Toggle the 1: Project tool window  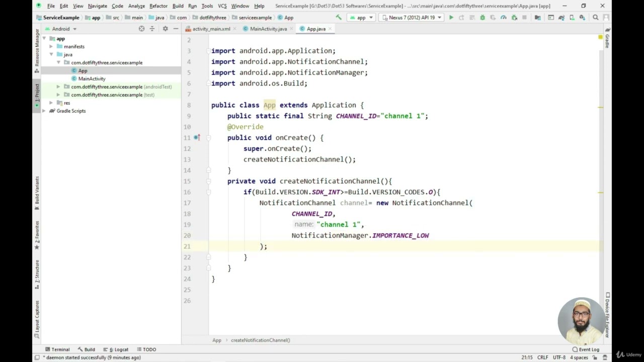click(37, 96)
